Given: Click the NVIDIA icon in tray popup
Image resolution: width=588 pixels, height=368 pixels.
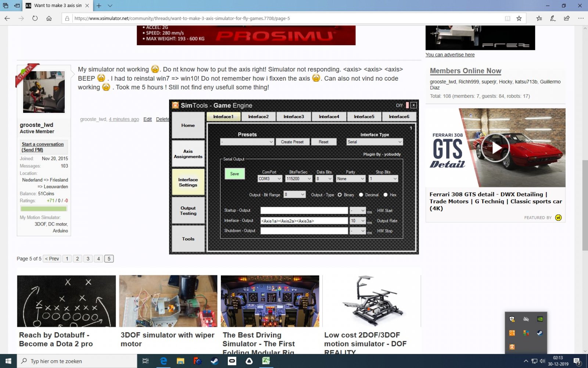Looking at the screenshot, I should (540, 319).
